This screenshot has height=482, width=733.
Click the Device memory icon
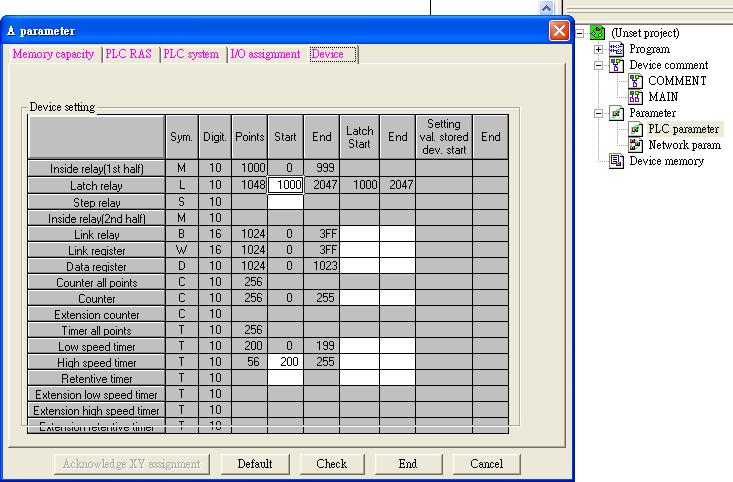pyautogui.click(x=617, y=161)
